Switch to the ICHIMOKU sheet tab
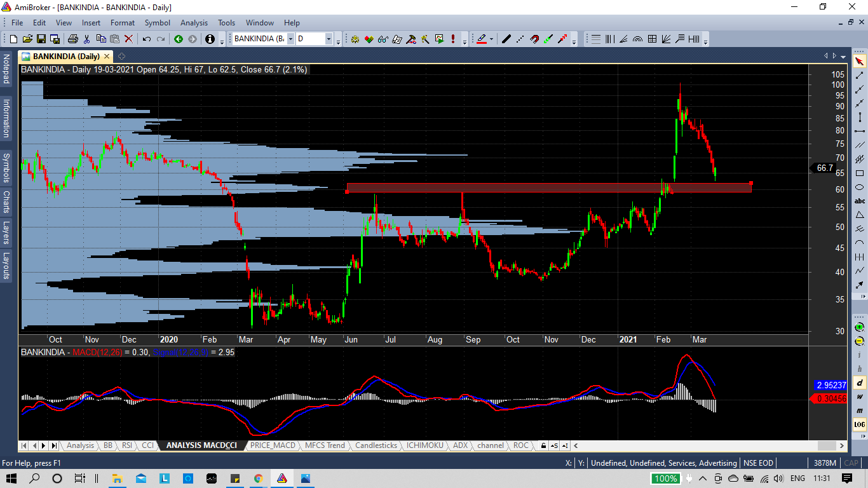Image resolution: width=868 pixels, height=488 pixels. tap(425, 445)
